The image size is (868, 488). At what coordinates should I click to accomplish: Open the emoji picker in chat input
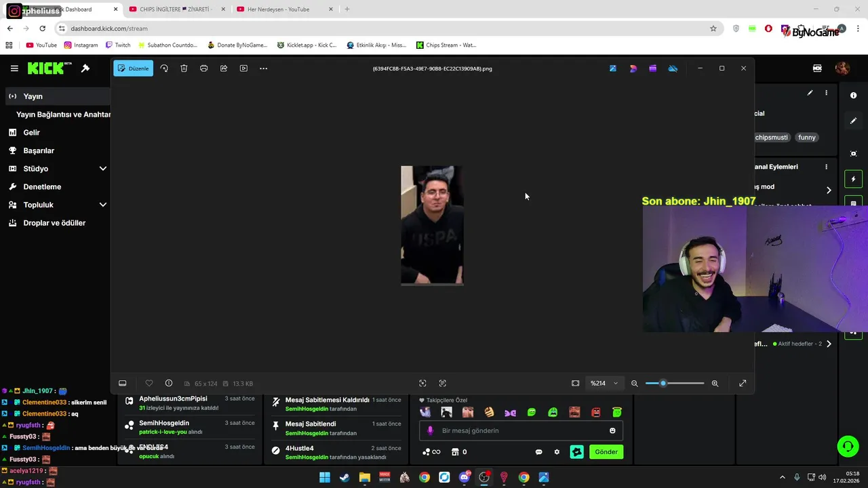coord(612,430)
